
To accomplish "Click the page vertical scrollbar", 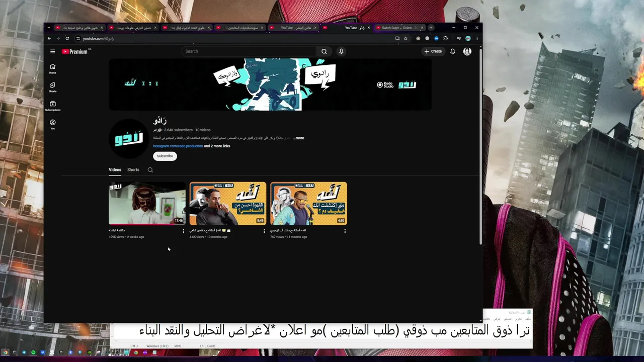I will 480,146.
